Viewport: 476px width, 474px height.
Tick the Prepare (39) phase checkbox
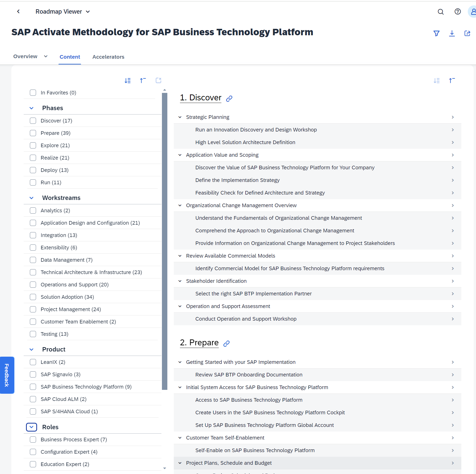(33, 133)
